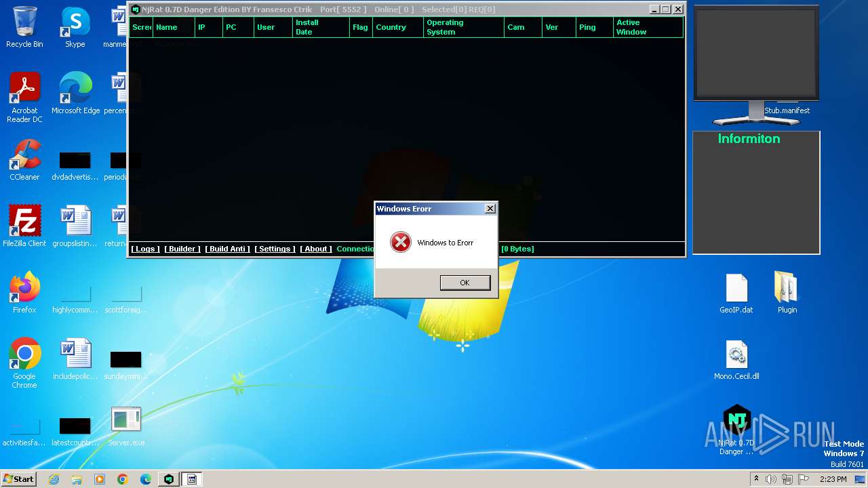The height and width of the screenshot is (488, 868).
Task: Select the Mono.Cecil.dll file icon
Action: click(x=736, y=359)
